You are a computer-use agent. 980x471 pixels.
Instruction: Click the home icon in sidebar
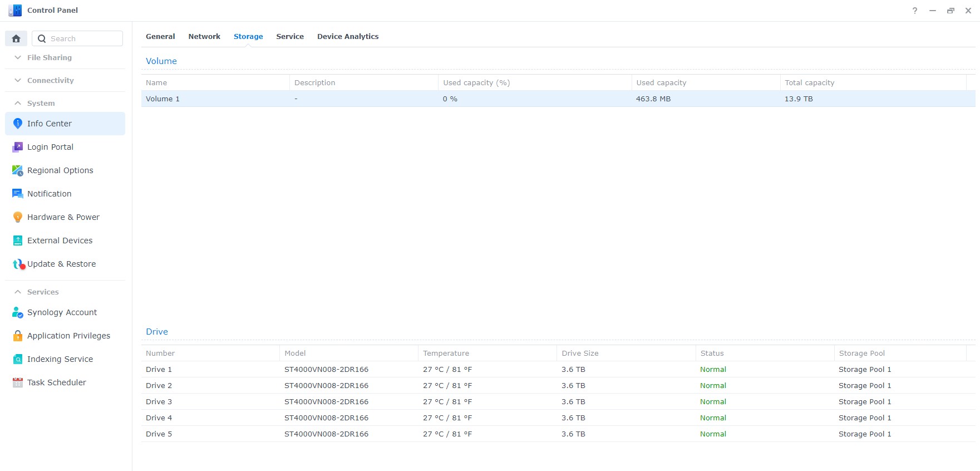[16, 38]
